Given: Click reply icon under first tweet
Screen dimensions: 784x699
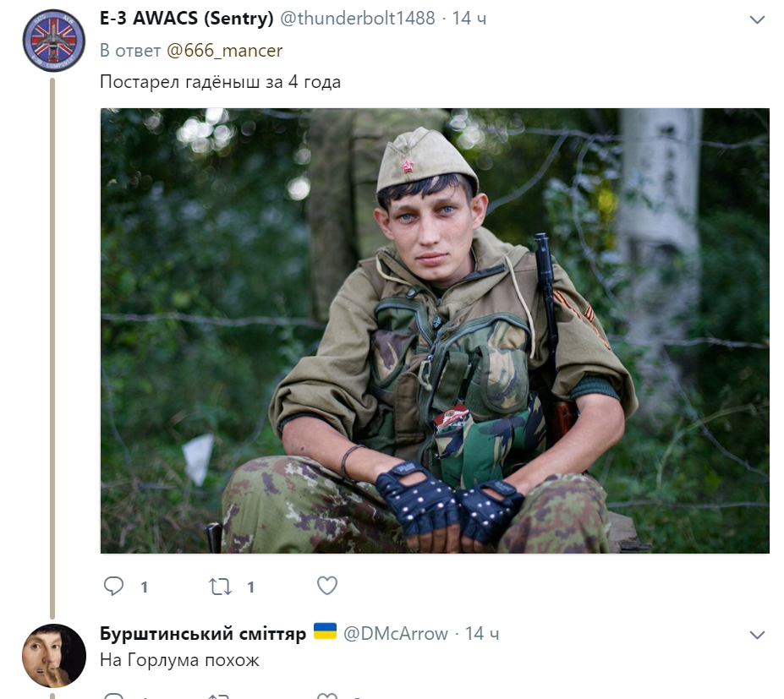Looking at the screenshot, I should [113, 586].
